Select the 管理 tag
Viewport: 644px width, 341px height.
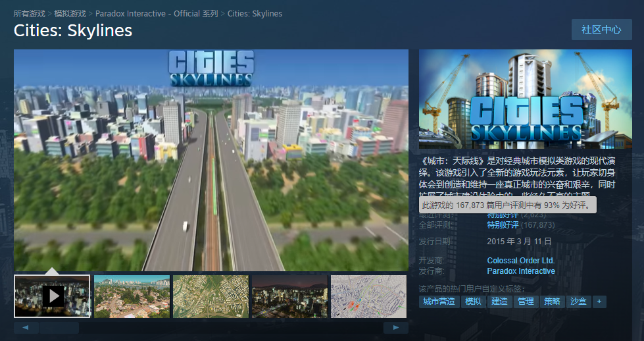[526, 302]
